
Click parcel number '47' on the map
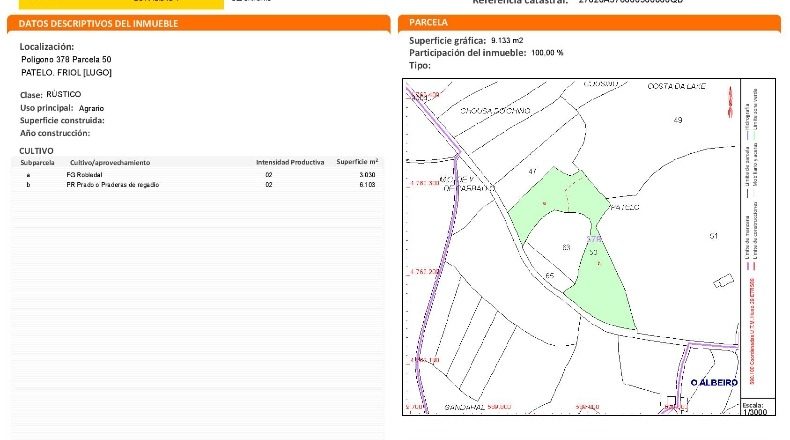(533, 171)
